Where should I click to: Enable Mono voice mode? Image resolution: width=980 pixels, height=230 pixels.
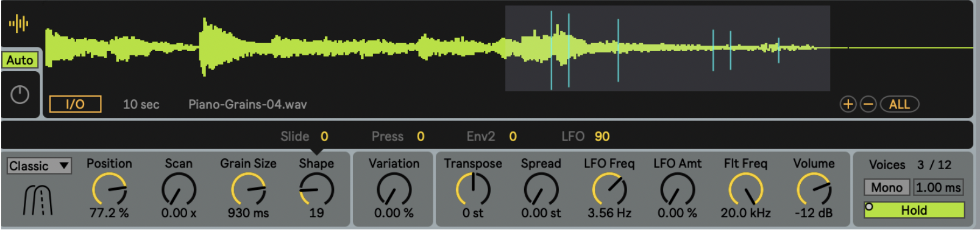click(887, 187)
